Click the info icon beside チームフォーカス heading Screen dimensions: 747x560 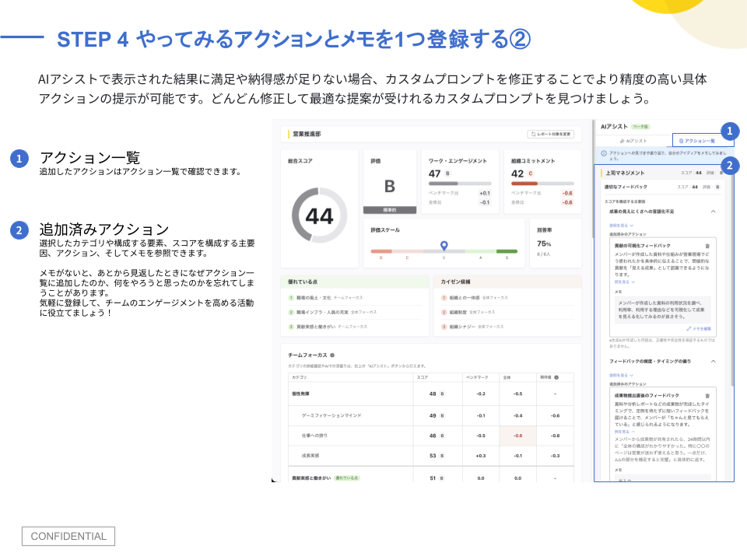(332, 355)
